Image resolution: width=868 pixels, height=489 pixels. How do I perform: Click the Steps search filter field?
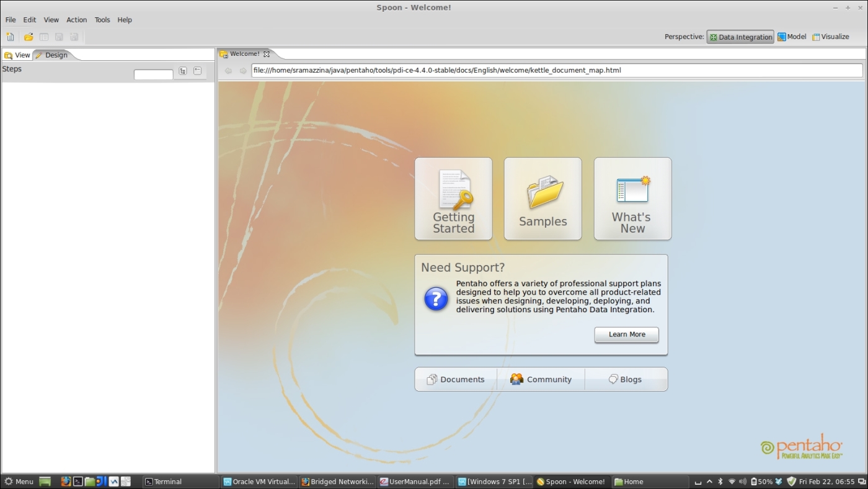click(x=154, y=74)
